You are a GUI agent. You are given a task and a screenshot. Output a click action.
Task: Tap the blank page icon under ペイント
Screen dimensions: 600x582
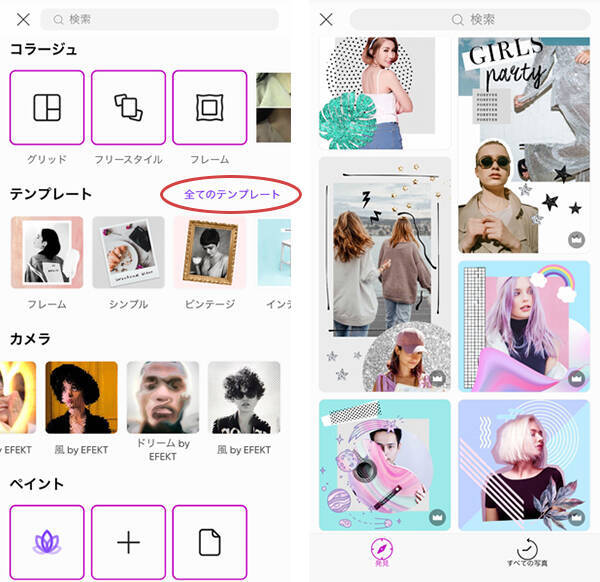coord(210,542)
